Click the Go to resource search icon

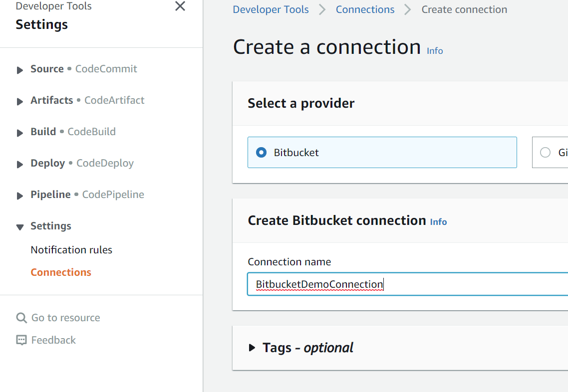(x=21, y=318)
